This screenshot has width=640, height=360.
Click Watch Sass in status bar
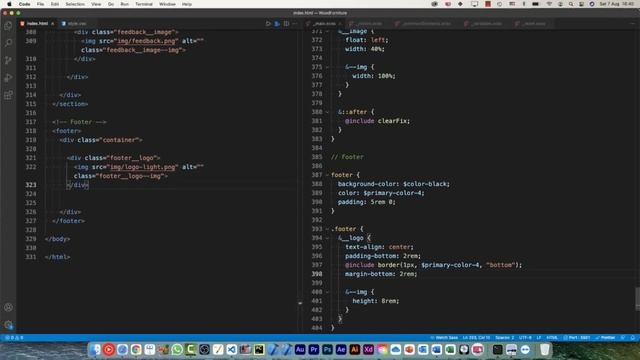[x=444, y=338]
